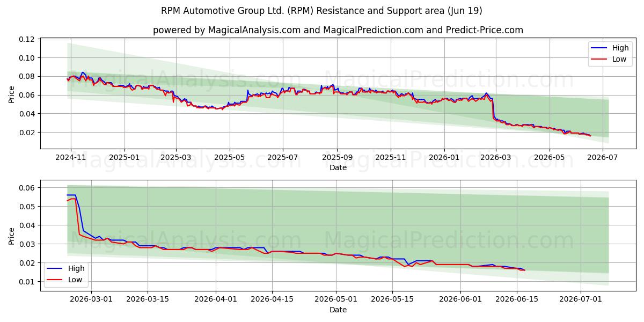Click the 2026-04-15 date tick label
This screenshot has width=644, height=322.
(x=272, y=299)
